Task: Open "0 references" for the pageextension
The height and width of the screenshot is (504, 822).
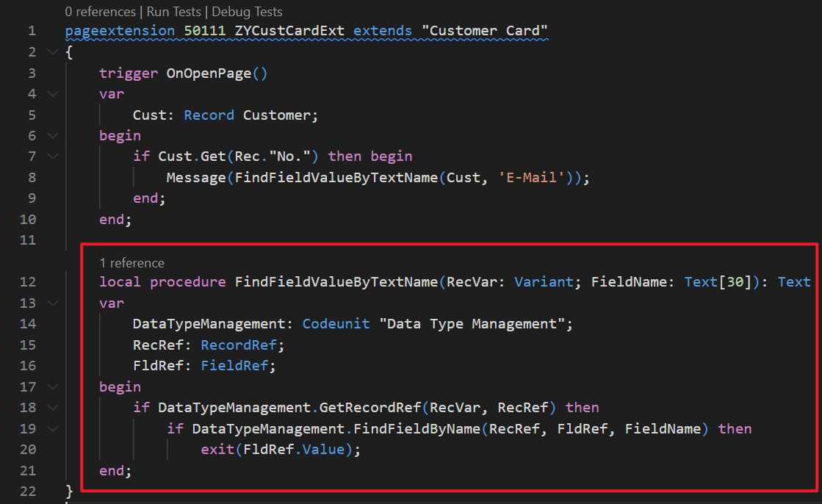Action: point(101,11)
